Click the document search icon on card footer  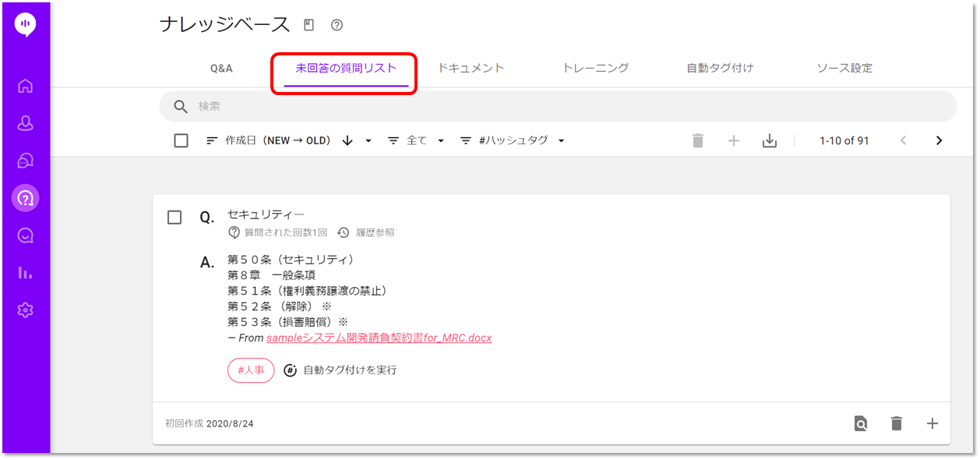click(x=860, y=424)
